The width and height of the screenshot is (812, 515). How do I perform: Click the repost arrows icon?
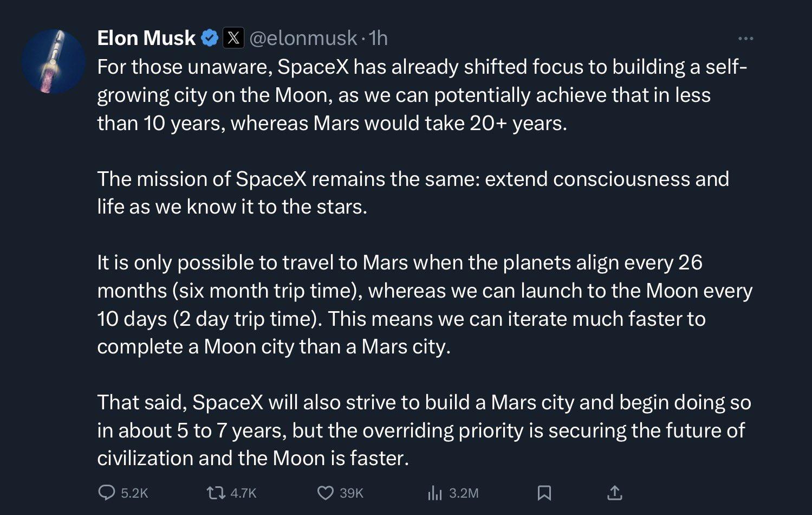[x=216, y=493]
